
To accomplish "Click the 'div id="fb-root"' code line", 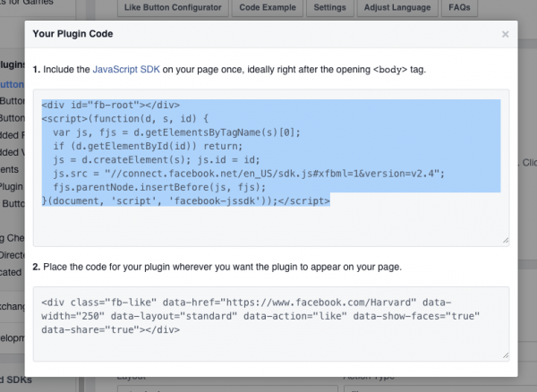I will 111,105.
